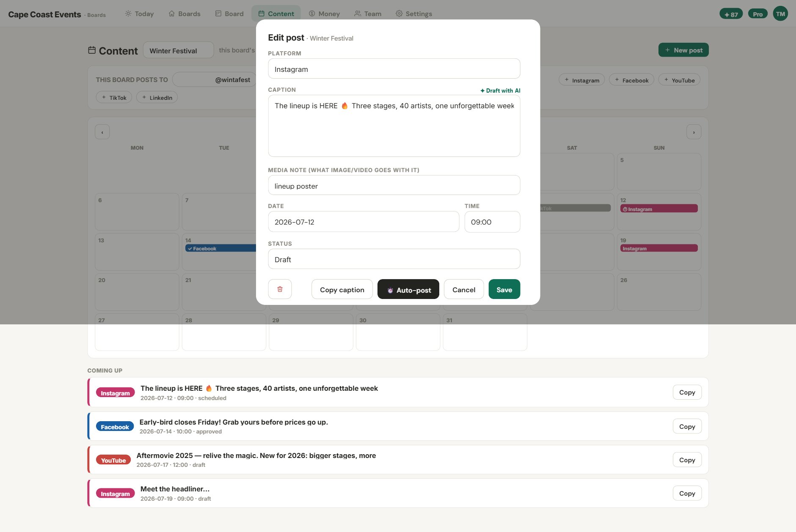Click the time field 09:00
Screen dimensions: 796x532
pyautogui.click(x=492, y=222)
